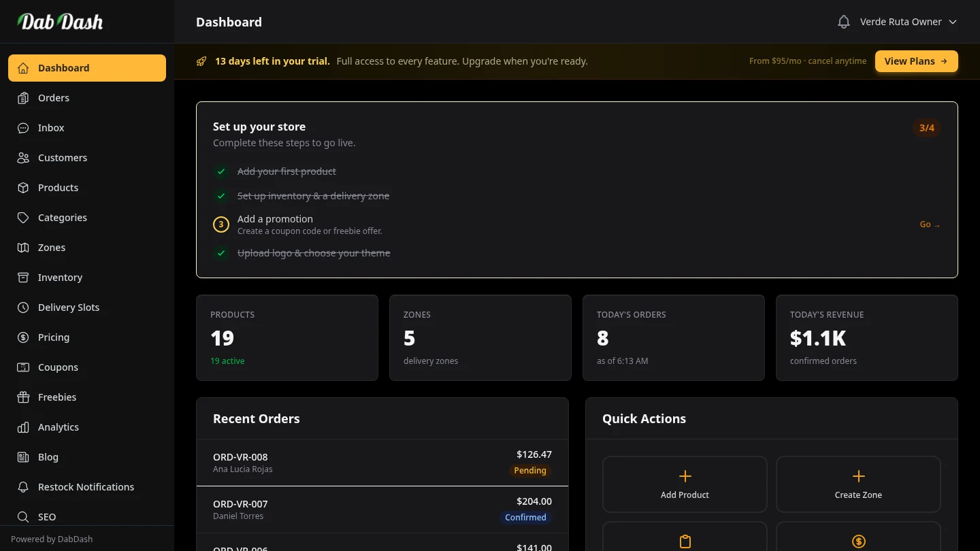Click the View Plans button
The height and width of the screenshot is (551, 980).
[x=916, y=61]
